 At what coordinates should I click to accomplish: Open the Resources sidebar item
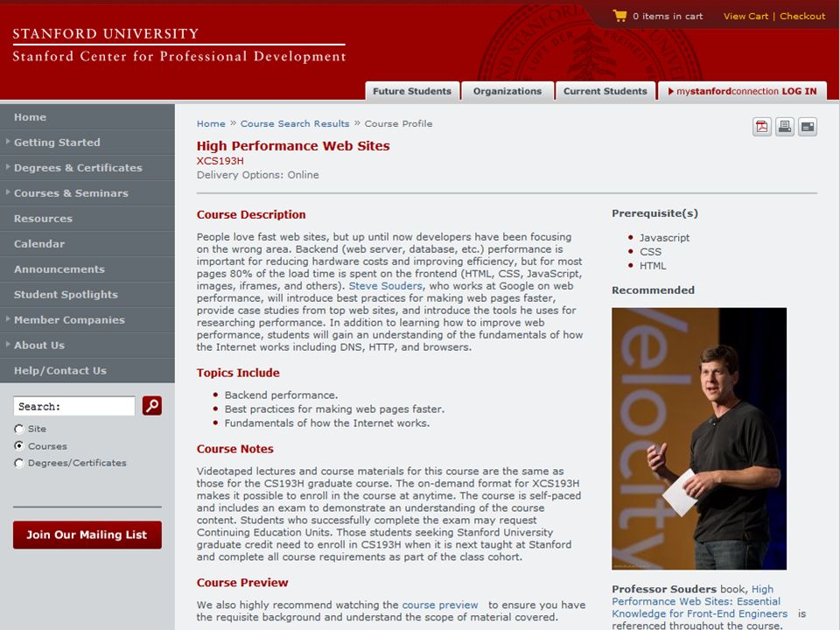pos(87,219)
